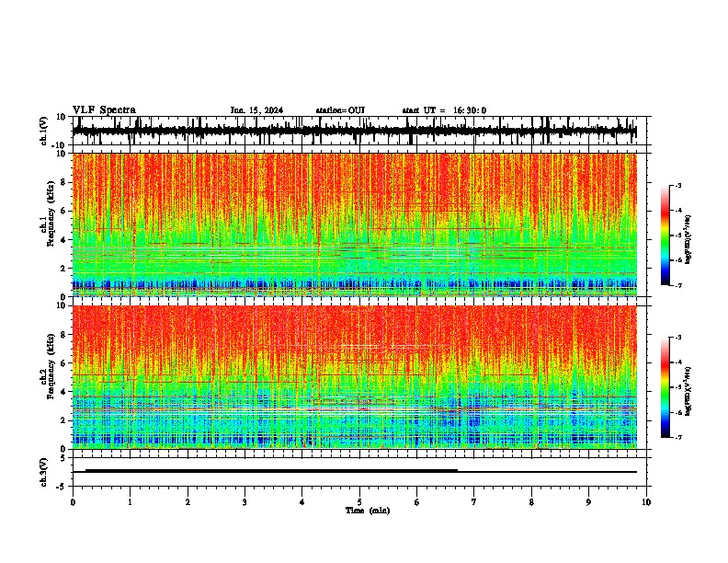This screenshot has width=728, height=563.
Task: Click the "2" kHz tick on ch.2 spectrogram
Action: 64,420
